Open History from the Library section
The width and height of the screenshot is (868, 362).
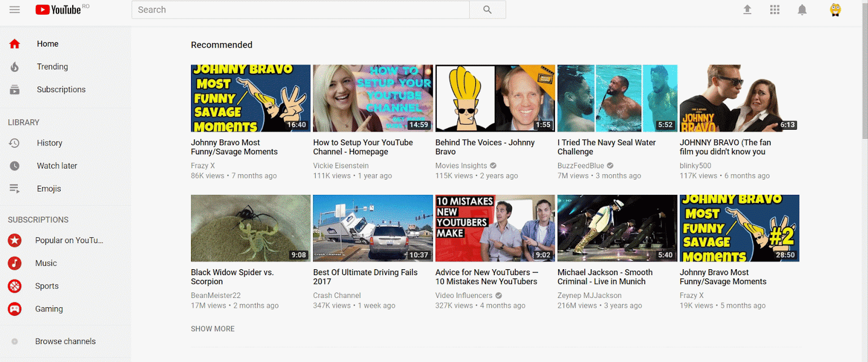(x=49, y=143)
